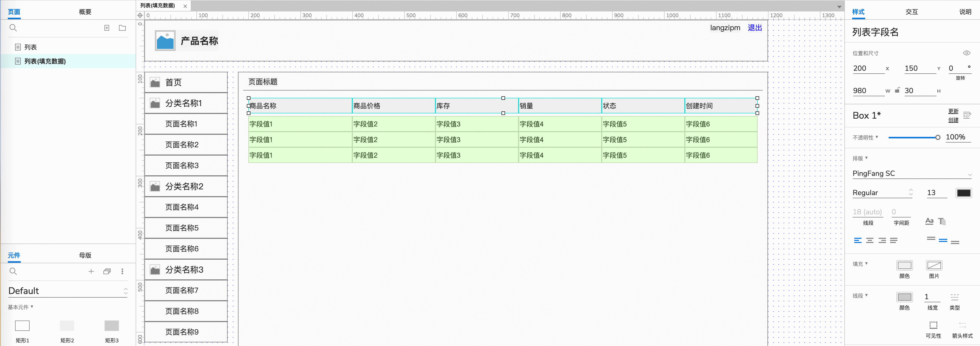980x346 pixels.
Task: Open the fill 颜色 swatch
Action: tap(904, 265)
